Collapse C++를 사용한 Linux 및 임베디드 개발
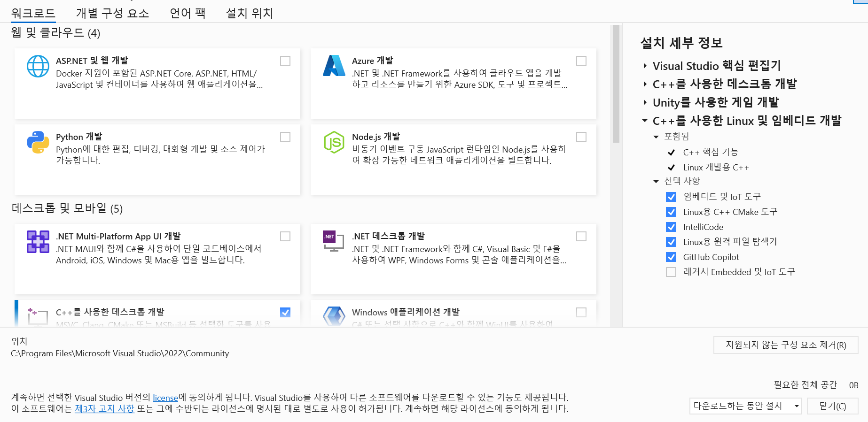This screenshot has width=868, height=422. pyautogui.click(x=645, y=121)
